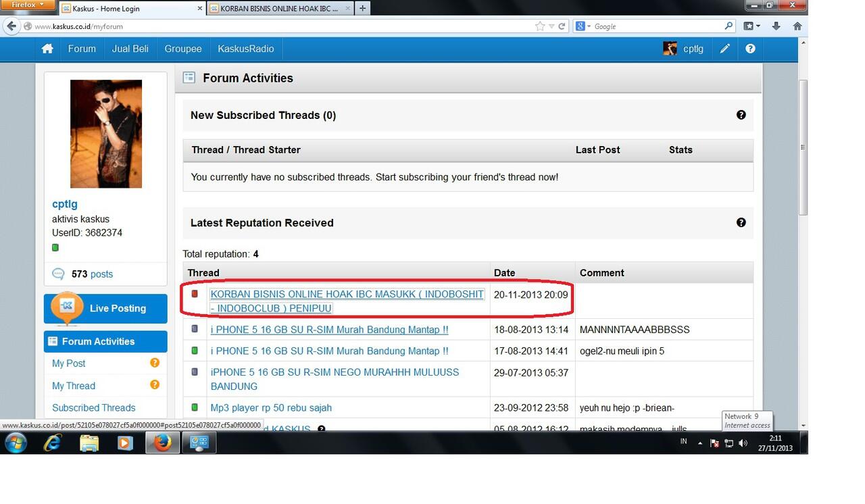Open Windows Explorer folder in taskbar
Image resolution: width=865 pixels, height=504 pixels.
[89, 443]
